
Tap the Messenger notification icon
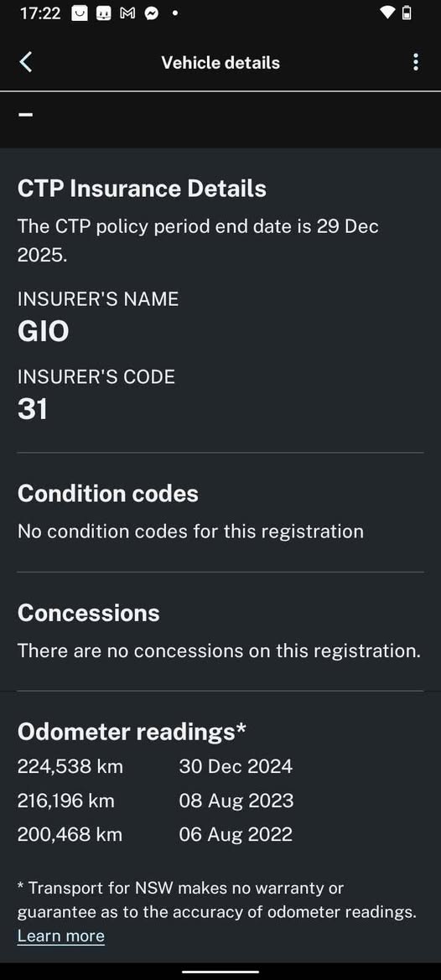tap(151, 13)
